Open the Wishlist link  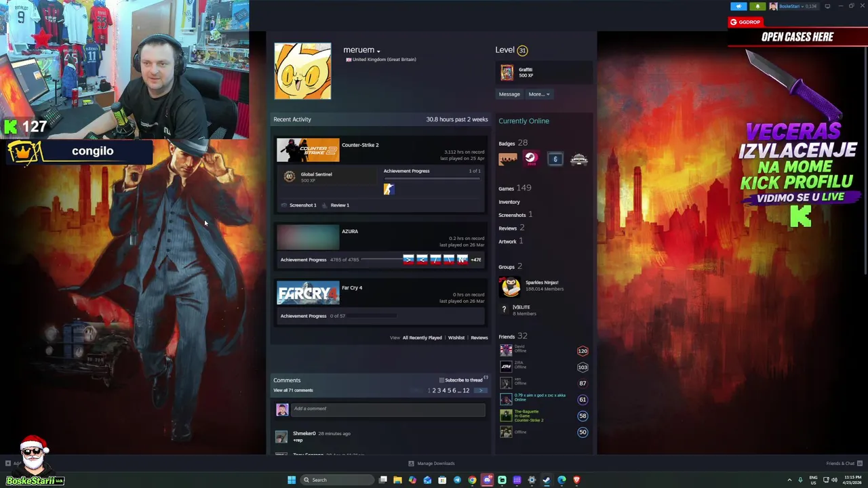(456, 338)
